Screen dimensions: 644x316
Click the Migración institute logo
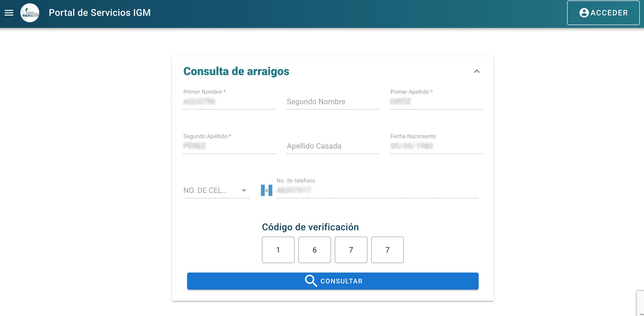pyautogui.click(x=30, y=13)
